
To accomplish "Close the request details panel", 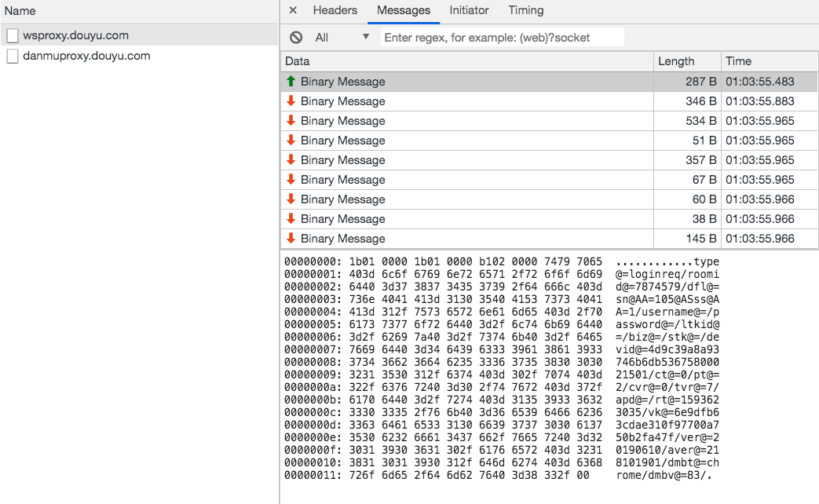I will pyautogui.click(x=293, y=11).
